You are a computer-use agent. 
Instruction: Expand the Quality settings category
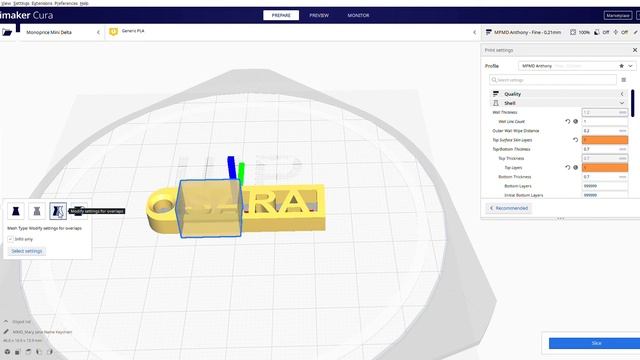(622, 94)
